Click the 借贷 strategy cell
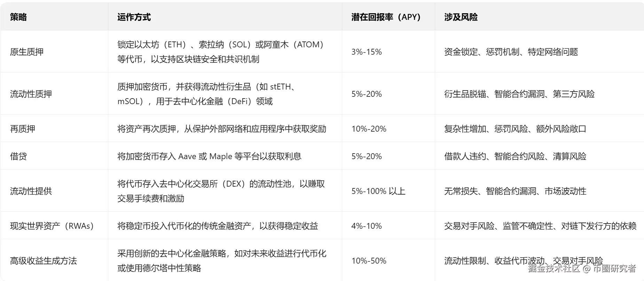The width and height of the screenshot is (644, 281). [18, 156]
